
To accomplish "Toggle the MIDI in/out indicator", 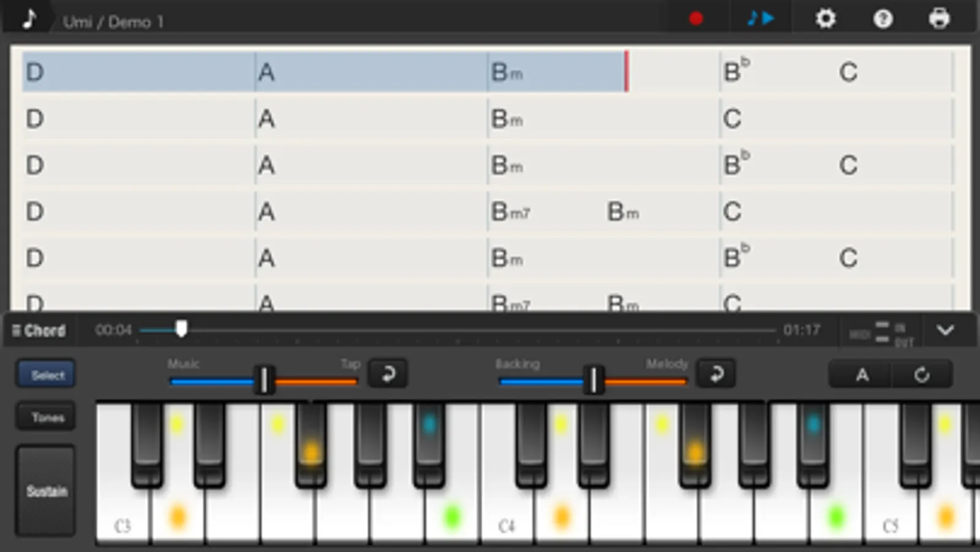I will 881,332.
